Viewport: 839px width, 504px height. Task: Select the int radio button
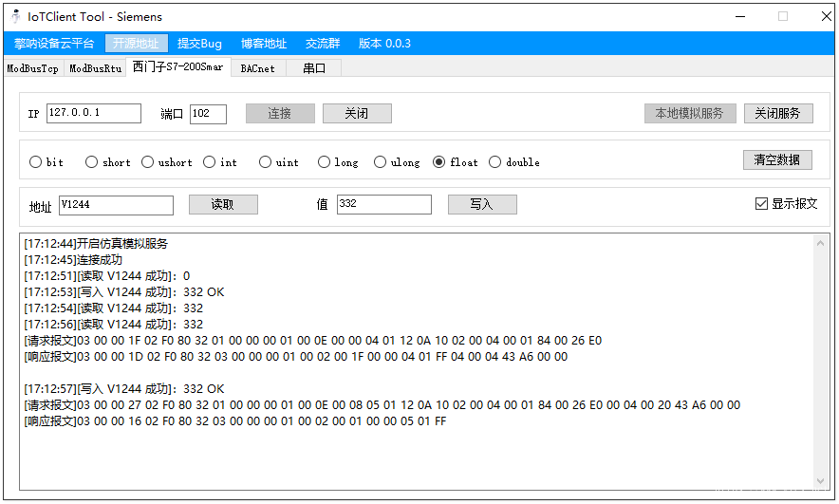coord(220,162)
